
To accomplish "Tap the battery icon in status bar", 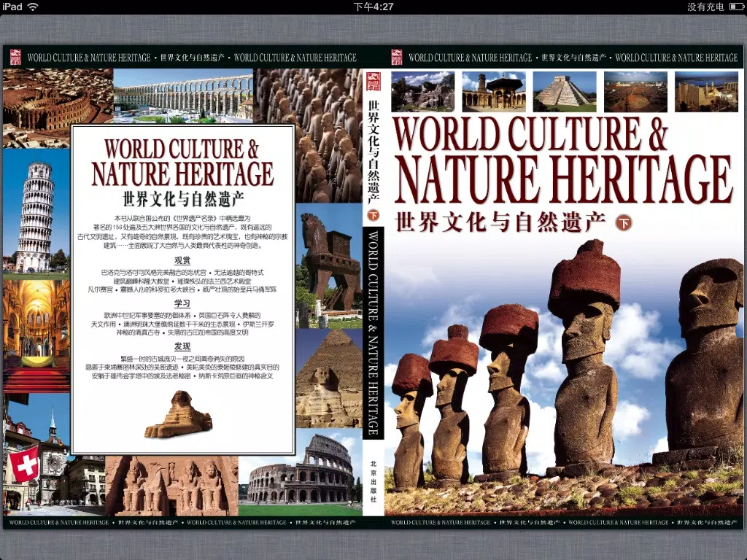I will [736, 7].
